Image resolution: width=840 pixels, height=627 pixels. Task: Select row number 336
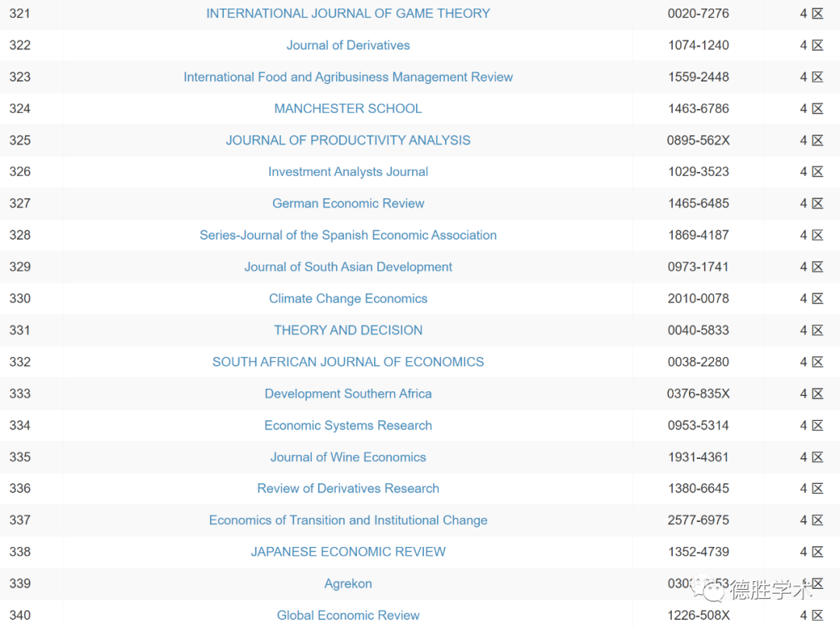[x=19, y=489]
